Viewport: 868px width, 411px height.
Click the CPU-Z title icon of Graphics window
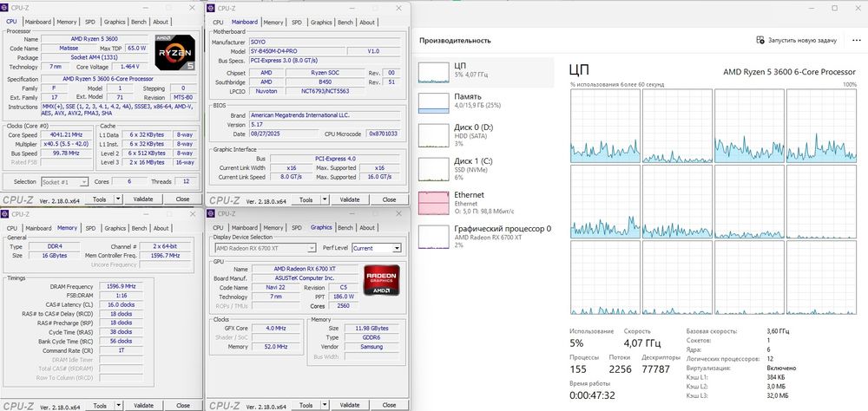coord(212,213)
